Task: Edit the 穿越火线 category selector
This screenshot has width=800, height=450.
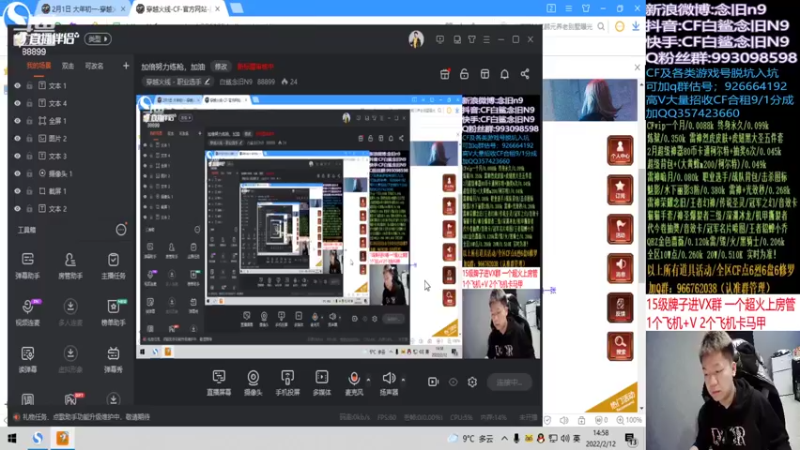Action: 178,82
